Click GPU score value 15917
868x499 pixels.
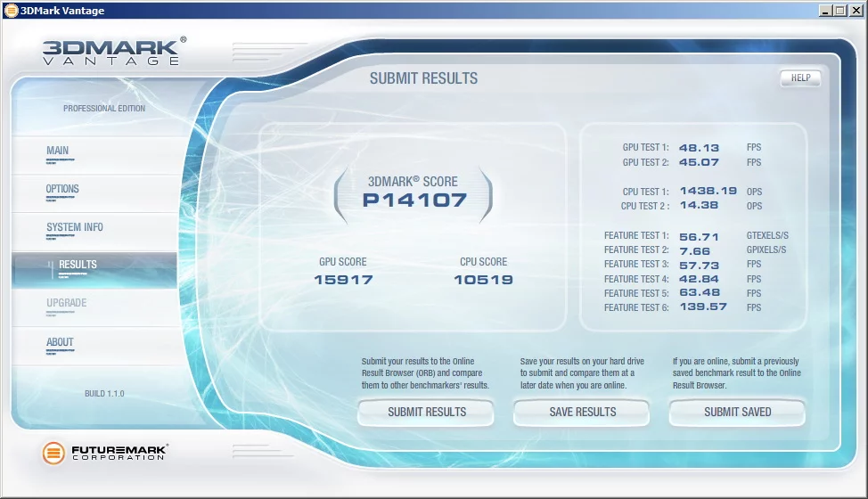(343, 280)
